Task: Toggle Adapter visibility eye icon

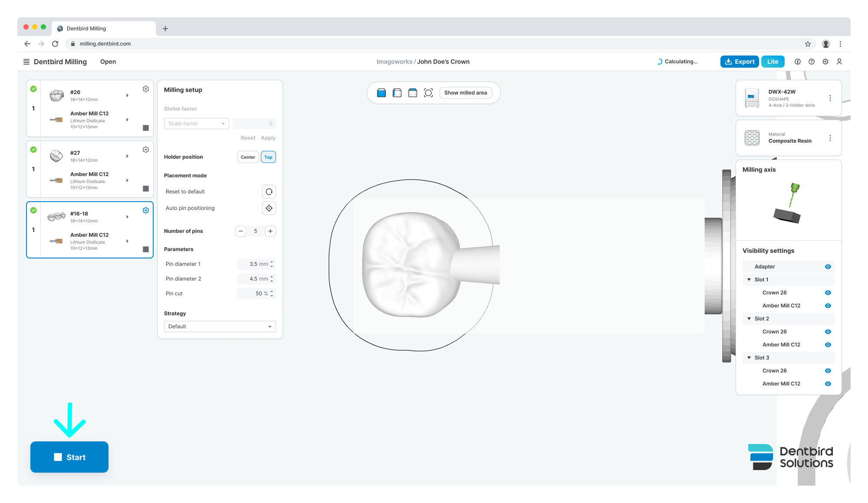Action: point(828,267)
